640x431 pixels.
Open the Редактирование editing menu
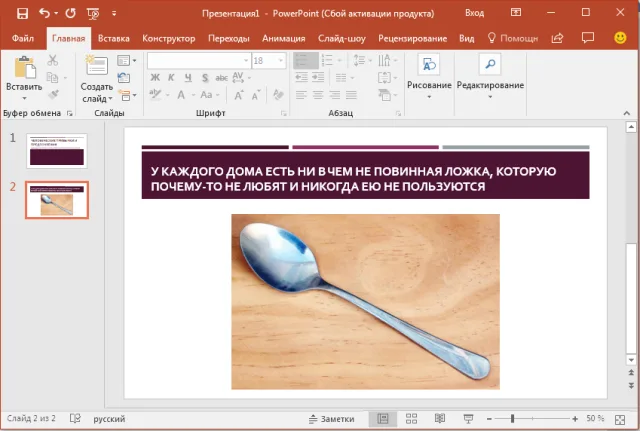(490, 76)
